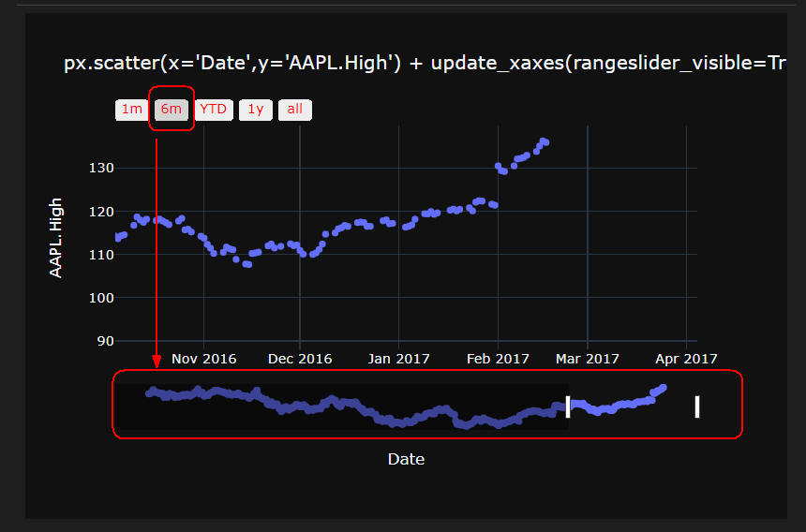Click the 100 y-axis tick label

pos(101,298)
